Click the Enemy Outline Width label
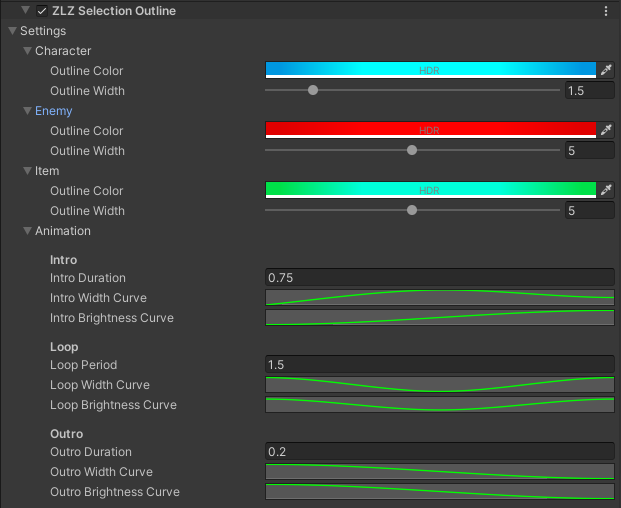This screenshot has width=621, height=508. (x=87, y=151)
